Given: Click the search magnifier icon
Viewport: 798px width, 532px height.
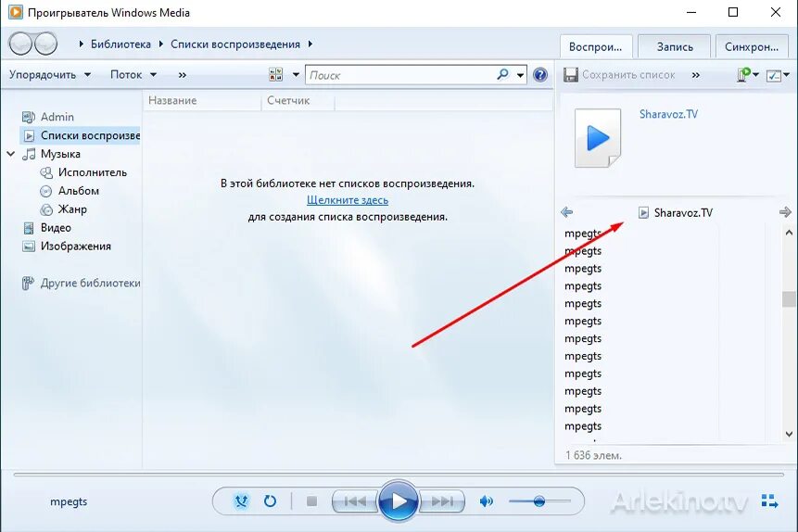Looking at the screenshot, I should click(x=502, y=75).
